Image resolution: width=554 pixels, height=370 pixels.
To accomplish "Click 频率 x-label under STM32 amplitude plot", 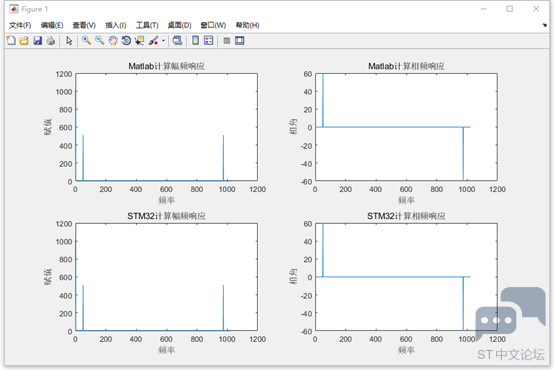I will (x=166, y=350).
